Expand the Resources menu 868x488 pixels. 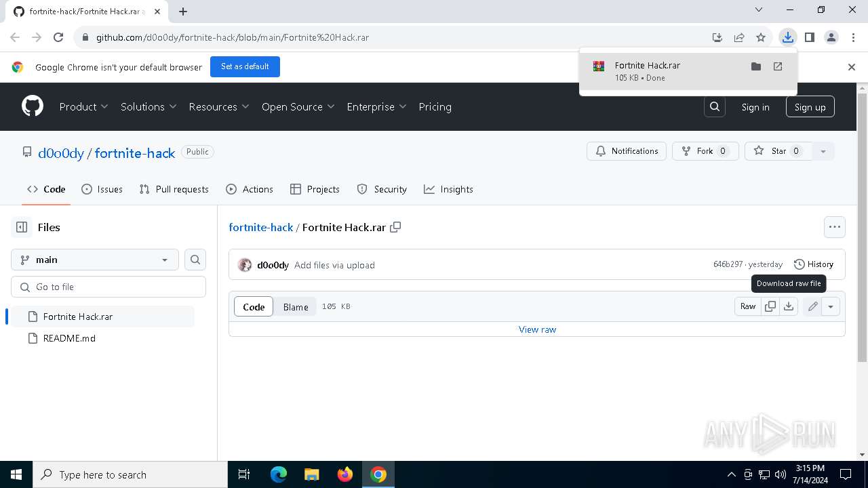click(219, 106)
